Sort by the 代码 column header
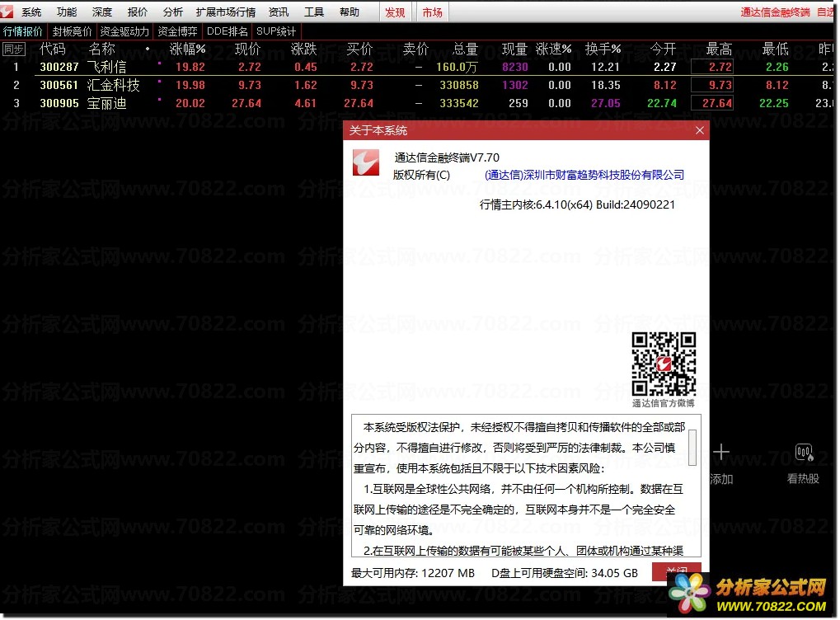This screenshot has height=620, width=840. [x=53, y=49]
